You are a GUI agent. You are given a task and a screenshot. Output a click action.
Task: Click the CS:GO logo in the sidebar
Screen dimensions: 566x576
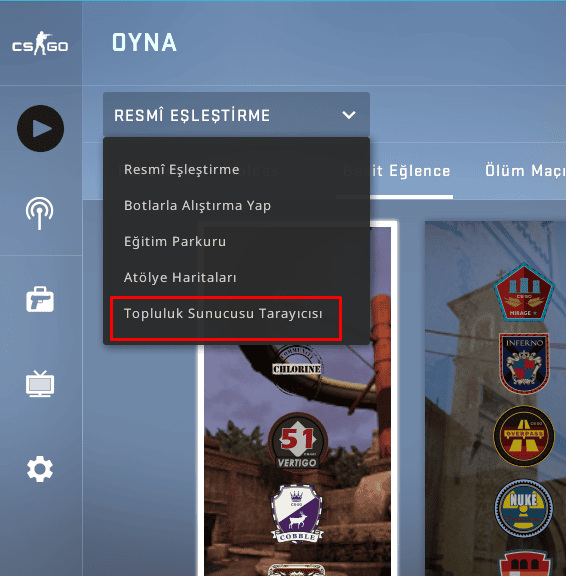click(x=40, y=44)
